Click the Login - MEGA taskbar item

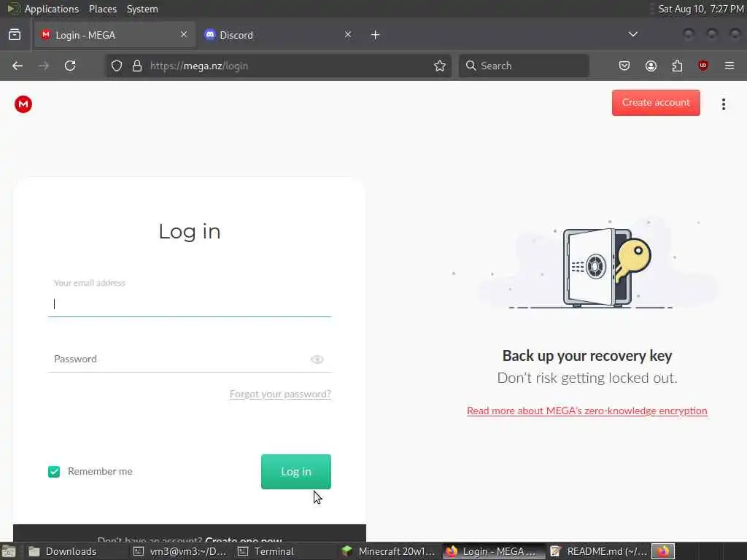(494, 551)
